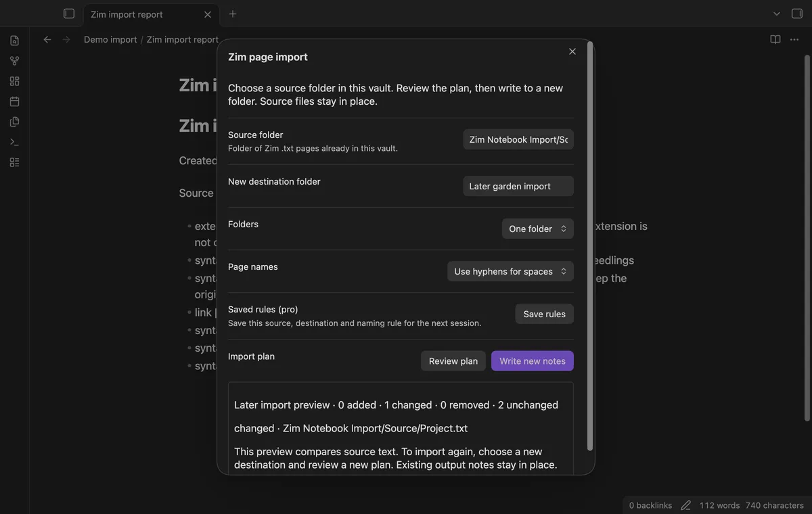Select the Zim import report tab
The width and height of the screenshot is (812, 514).
click(151, 14)
